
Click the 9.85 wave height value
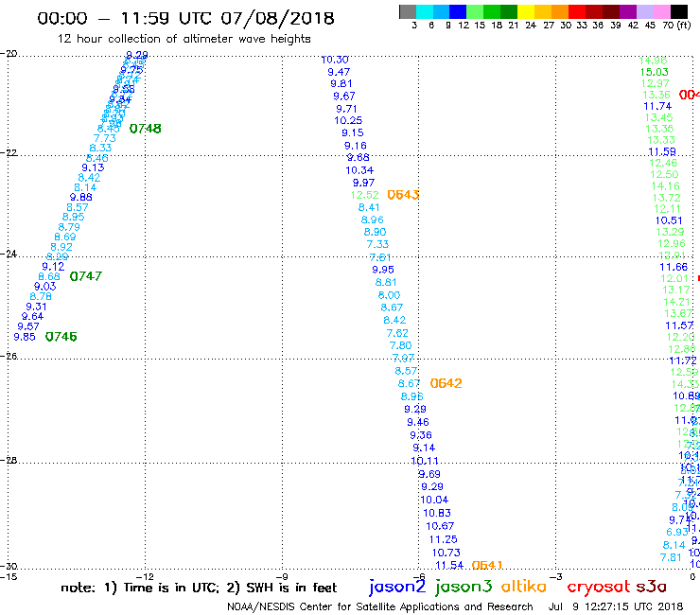25,337
